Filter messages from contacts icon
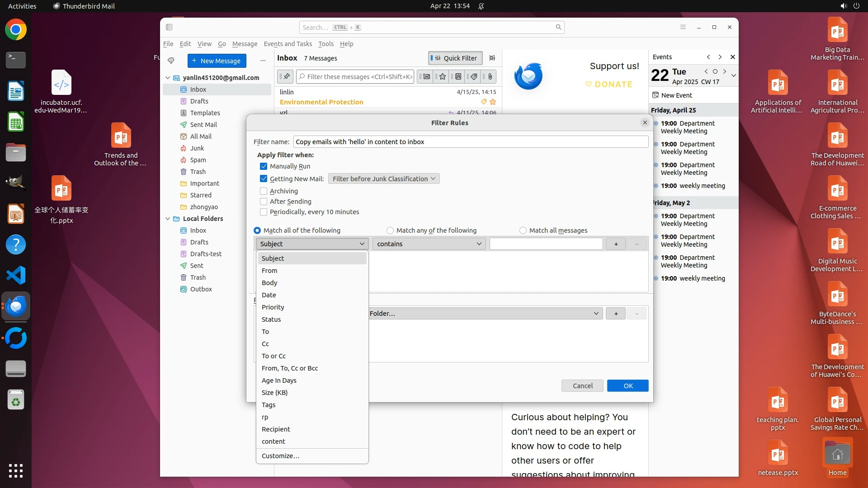868x488 pixels. (x=458, y=76)
